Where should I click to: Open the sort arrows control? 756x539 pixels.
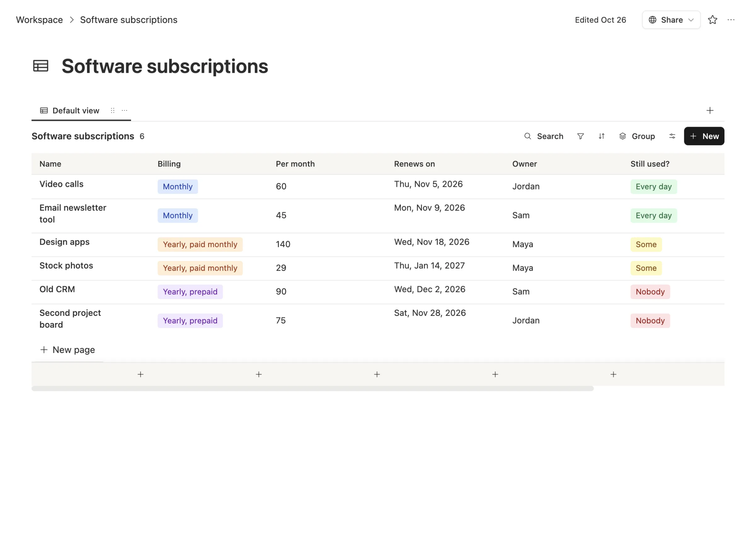point(601,136)
